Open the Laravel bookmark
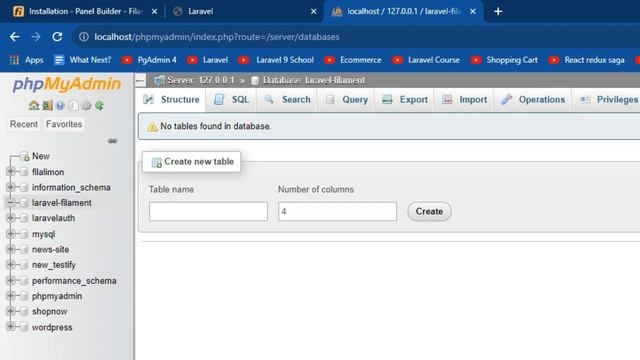 [x=208, y=60]
